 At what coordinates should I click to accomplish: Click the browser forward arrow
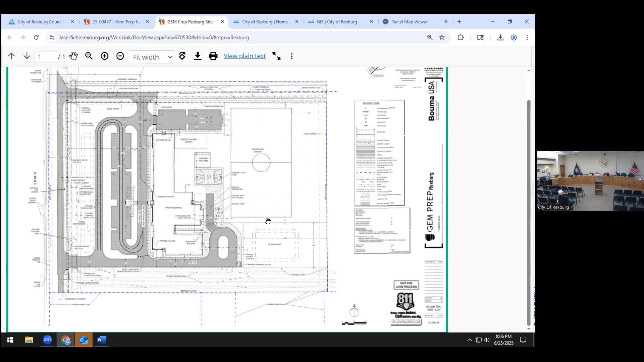tap(23, 37)
